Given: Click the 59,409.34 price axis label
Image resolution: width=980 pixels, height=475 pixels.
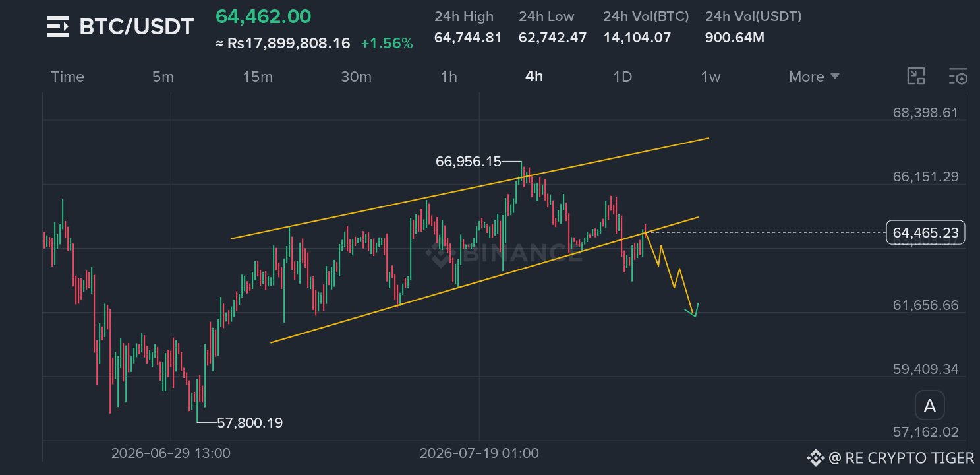Looking at the screenshot, I should [x=925, y=369].
